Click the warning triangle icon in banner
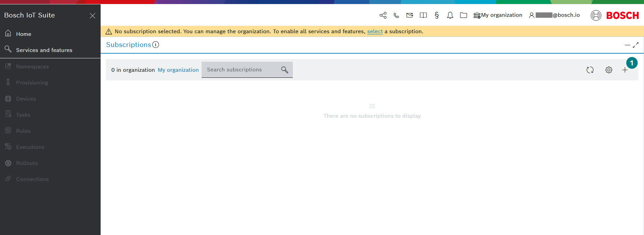644x235 pixels. coord(109,32)
